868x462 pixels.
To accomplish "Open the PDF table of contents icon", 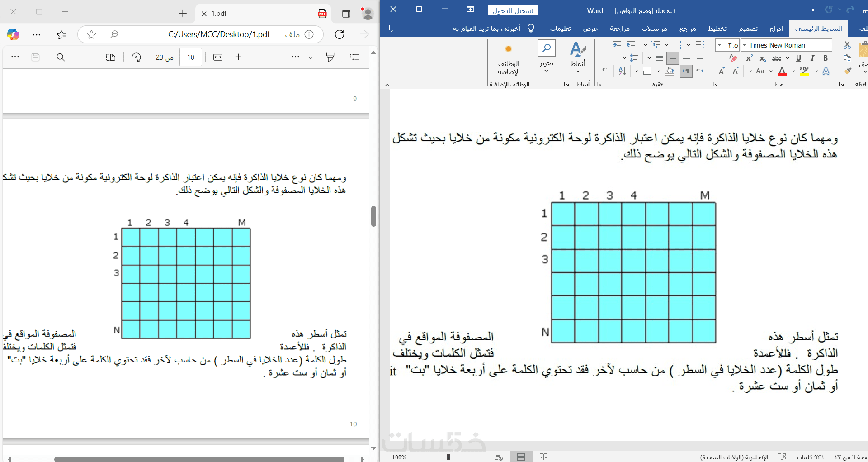I will coord(355,57).
